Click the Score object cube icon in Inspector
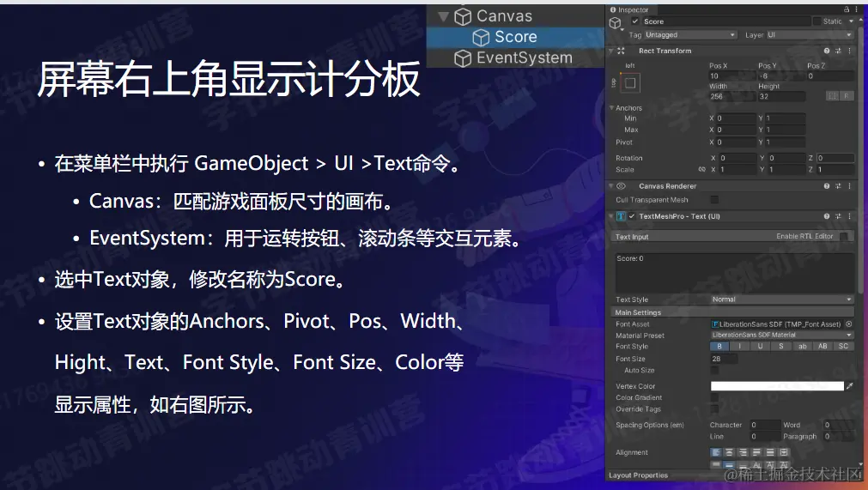 [x=615, y=22]
